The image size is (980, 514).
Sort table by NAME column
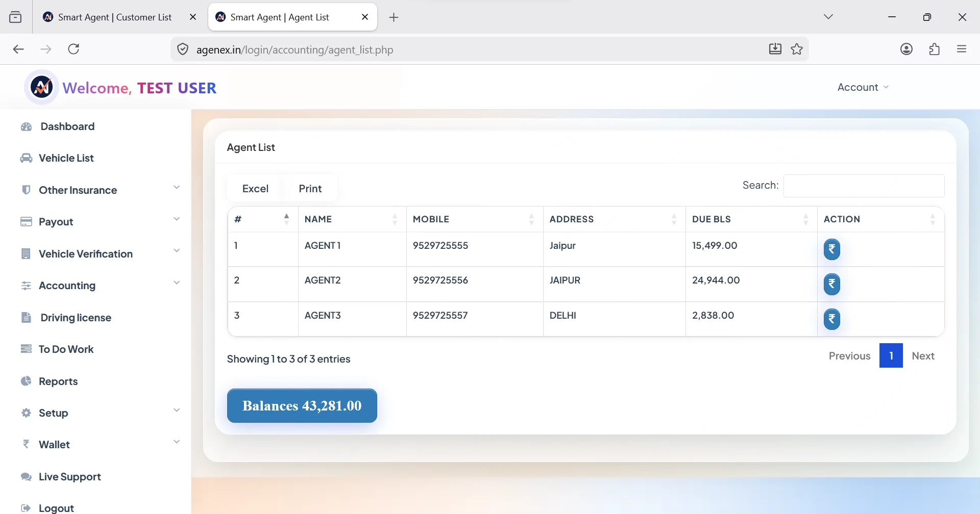pyautogui.click(x=352, y=219)
